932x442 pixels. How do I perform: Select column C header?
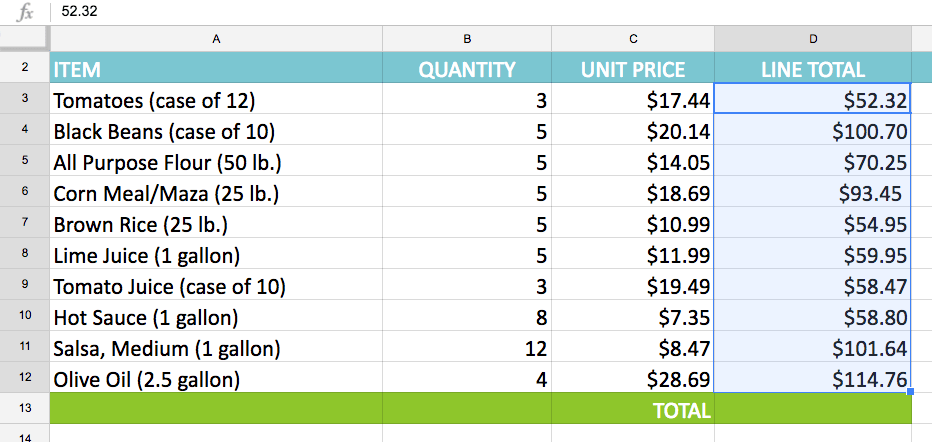(632, 39)
